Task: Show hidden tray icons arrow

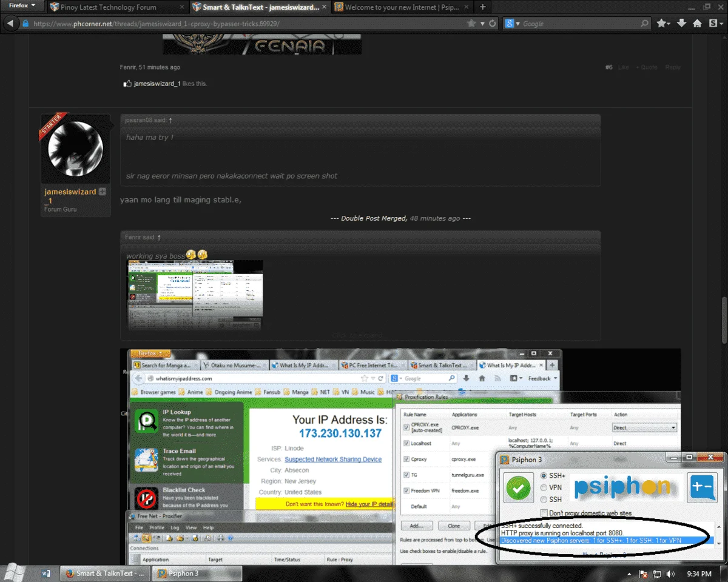Action: coord(630,574)
